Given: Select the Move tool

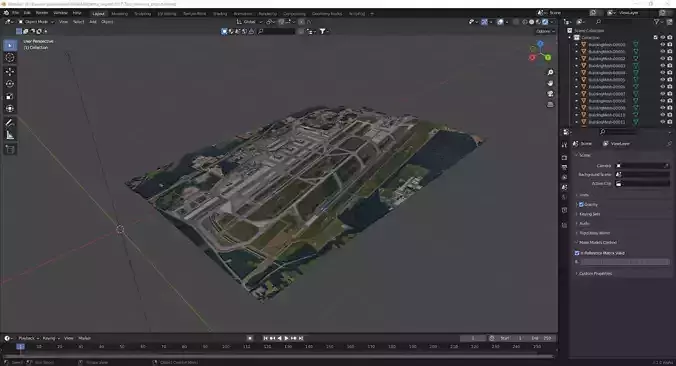Looking at the screenshot, I should click(10, 72).
